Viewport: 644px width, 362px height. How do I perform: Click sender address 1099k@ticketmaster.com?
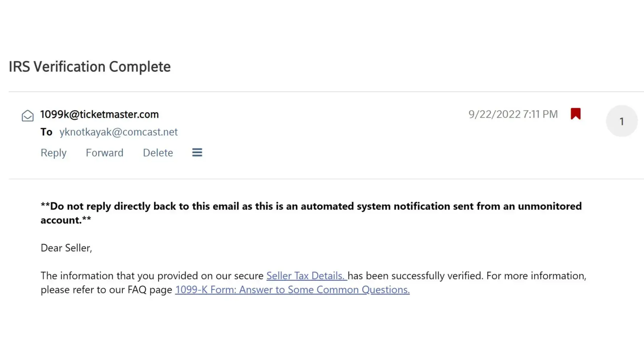click(100, 114)
